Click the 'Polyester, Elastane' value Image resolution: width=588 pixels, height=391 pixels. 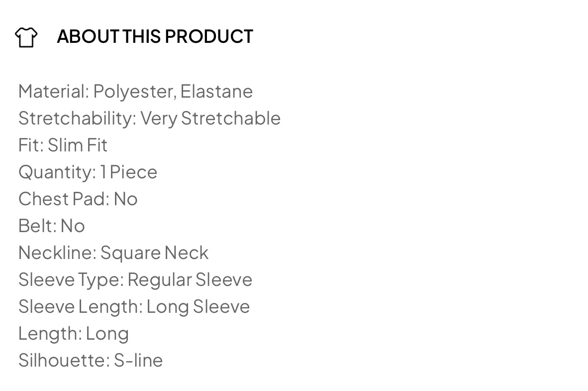173,91
